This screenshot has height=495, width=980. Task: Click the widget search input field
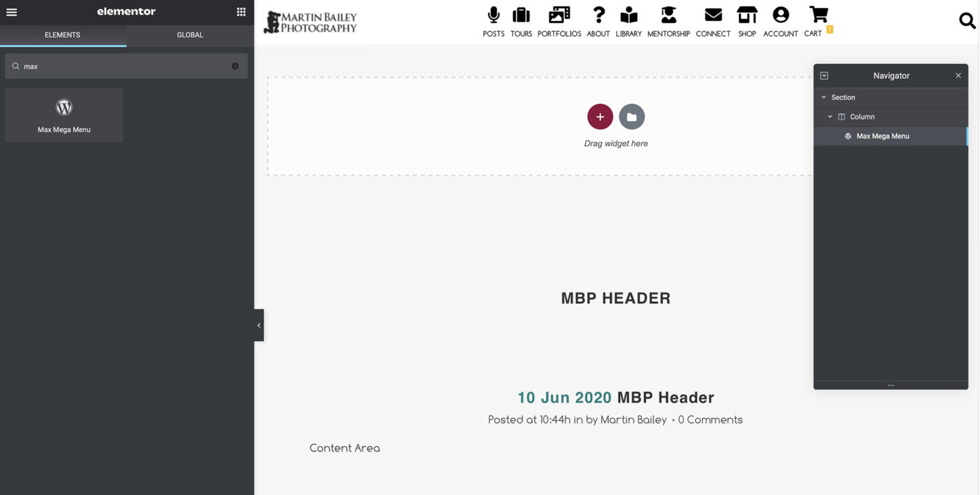tap(122, 67)
